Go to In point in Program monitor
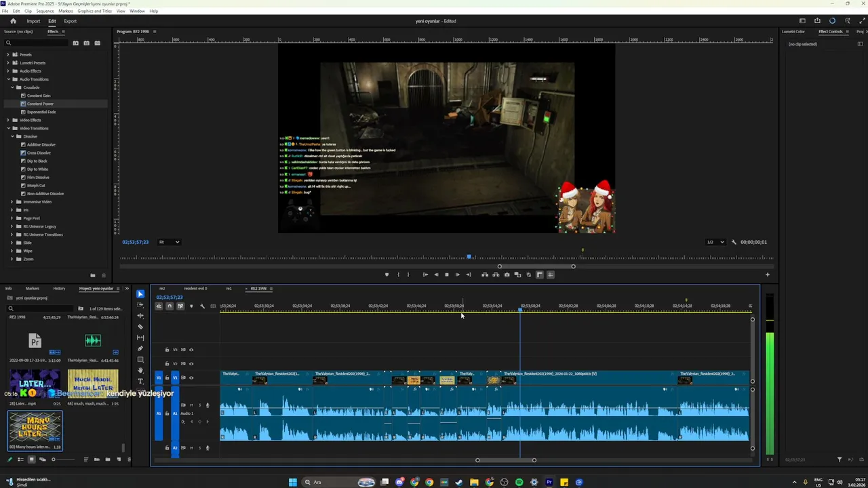This screenshot has height=488, width=868. click(x=425, y=274)
